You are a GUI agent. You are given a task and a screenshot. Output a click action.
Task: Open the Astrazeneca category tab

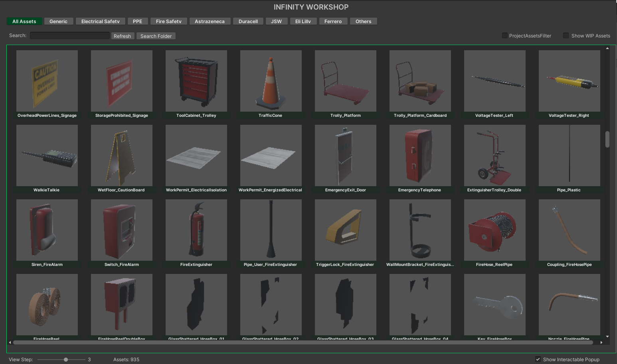click(x=210, y=21)
